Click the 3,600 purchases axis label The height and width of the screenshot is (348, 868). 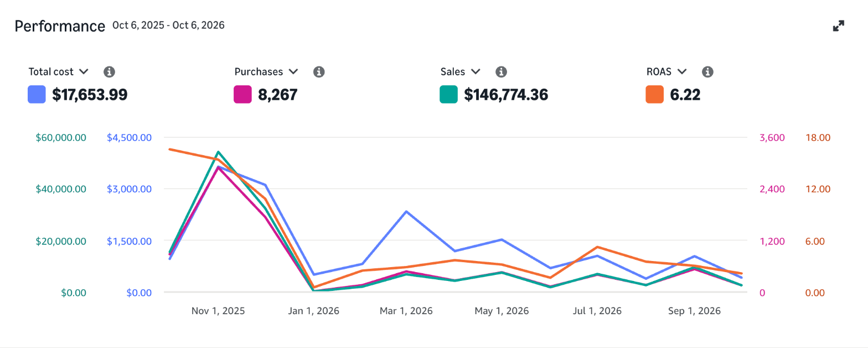773,137
